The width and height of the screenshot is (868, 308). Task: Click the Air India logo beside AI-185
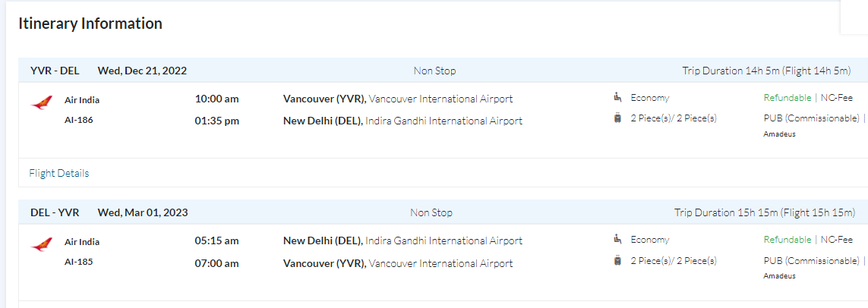pos(42,244)
